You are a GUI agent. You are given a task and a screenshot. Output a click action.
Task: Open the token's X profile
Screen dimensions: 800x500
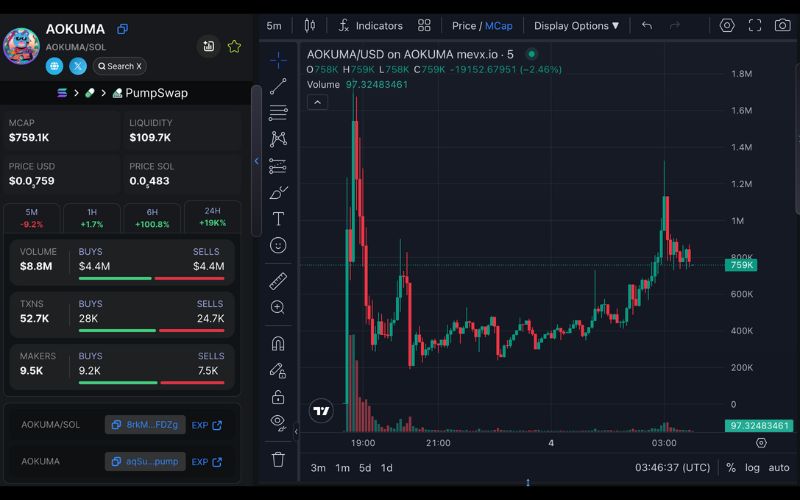pyautogui.click(x=78, y=66)
